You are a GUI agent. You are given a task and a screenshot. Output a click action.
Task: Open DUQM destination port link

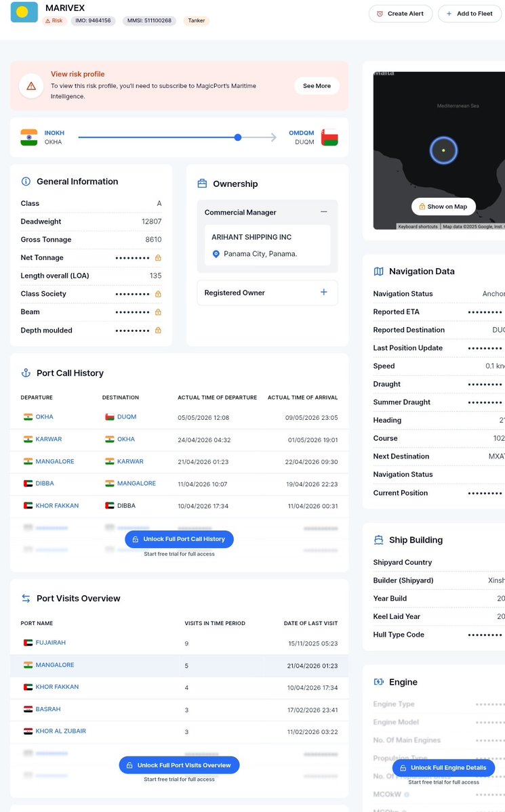click(127, 417)
